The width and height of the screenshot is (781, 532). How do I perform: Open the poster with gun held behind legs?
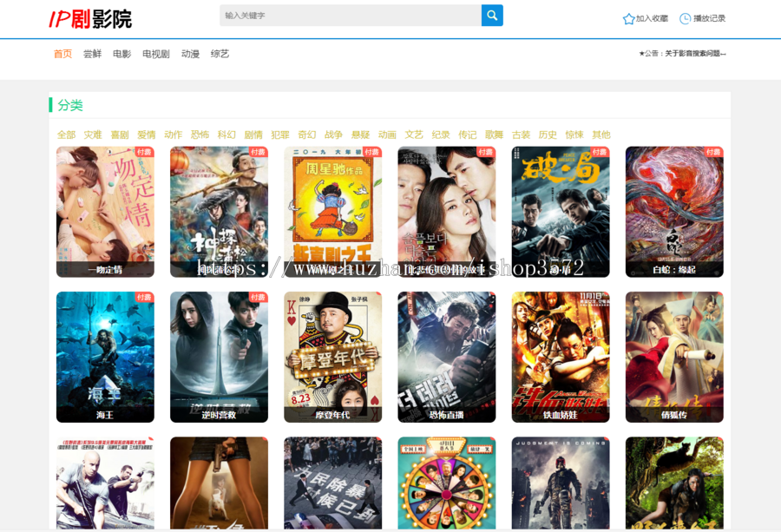[220, 483]
